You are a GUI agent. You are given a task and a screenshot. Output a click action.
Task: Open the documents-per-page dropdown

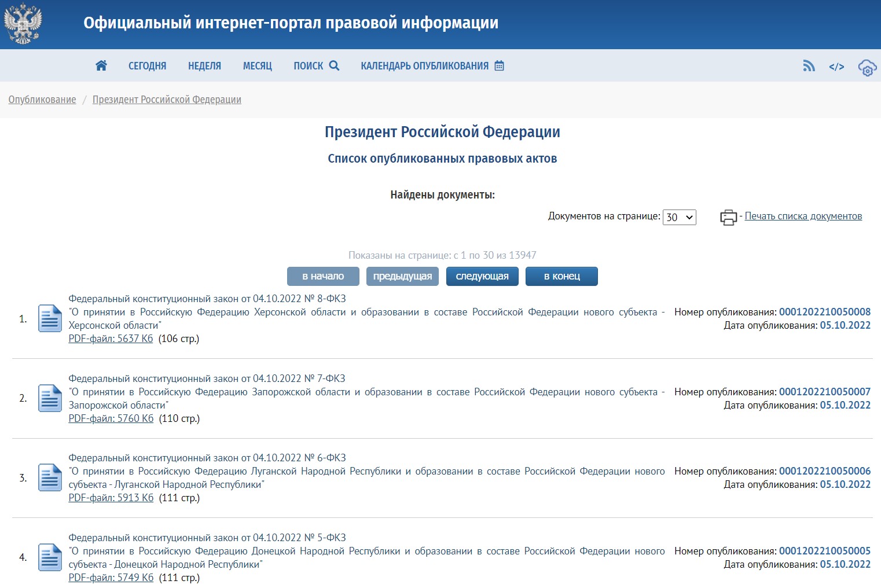coord(680,217)
